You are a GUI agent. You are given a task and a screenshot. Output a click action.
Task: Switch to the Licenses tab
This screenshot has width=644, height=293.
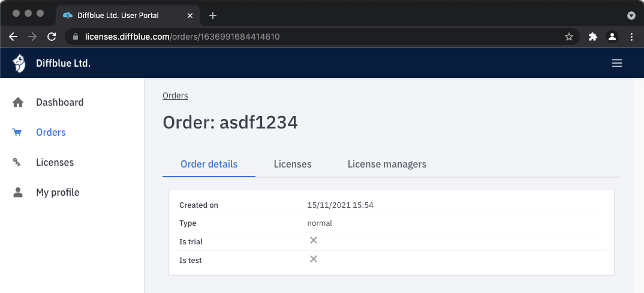(293, 164)
